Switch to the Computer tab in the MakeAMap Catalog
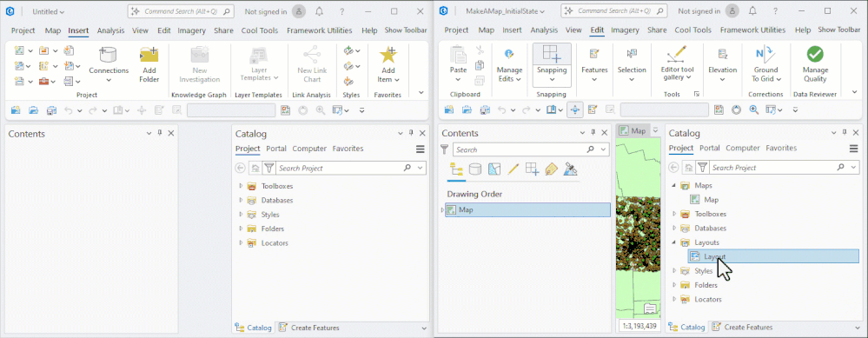The height and width of the screenshot is (338, 868). 743,149
